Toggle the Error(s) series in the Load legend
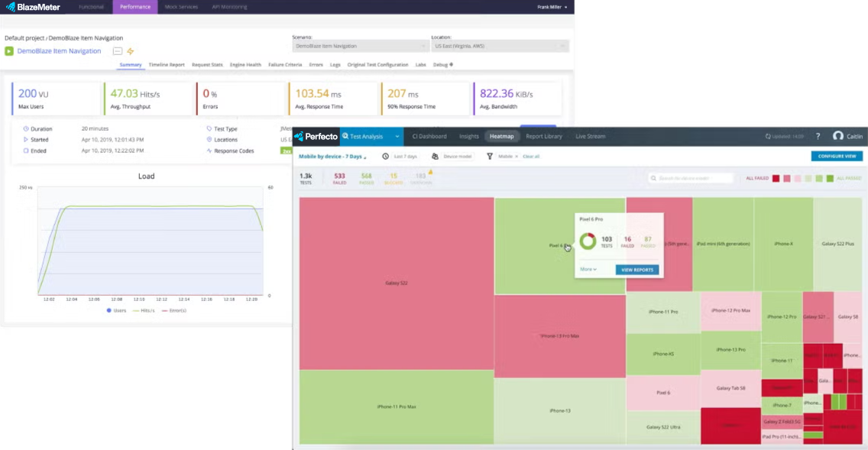Screen dimensions: 868x450 173,310
